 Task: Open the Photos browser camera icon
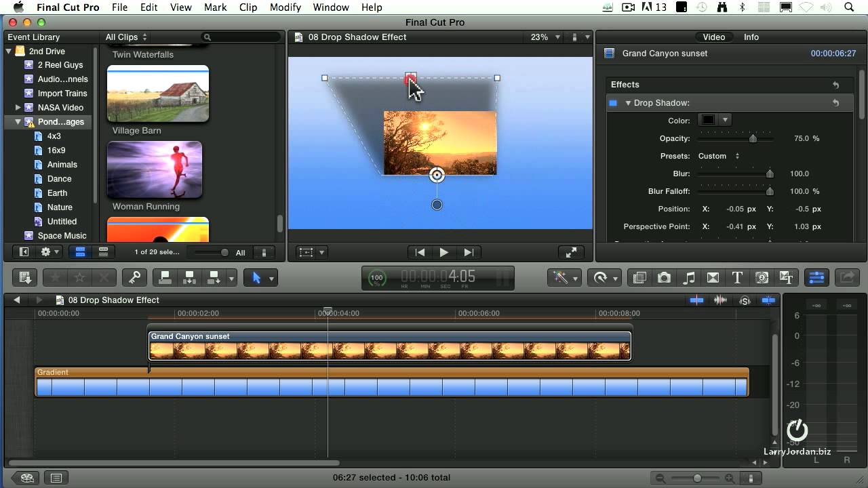tap(664, 277)
